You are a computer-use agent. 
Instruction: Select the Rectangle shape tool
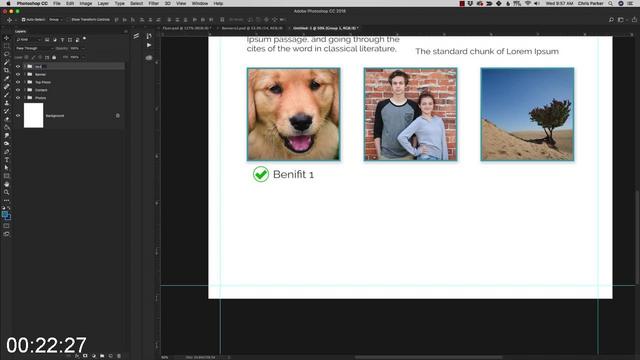[x=6, y=176]
